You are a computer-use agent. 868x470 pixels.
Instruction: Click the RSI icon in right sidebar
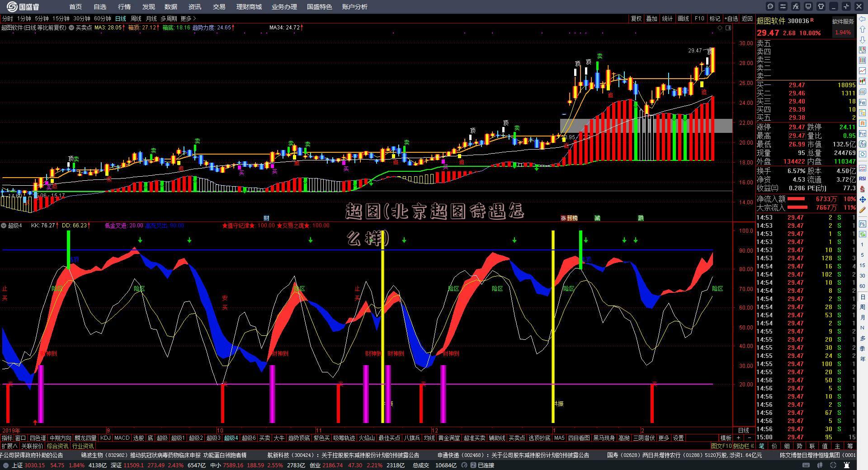pyautogui.click(x=863, y=179)
